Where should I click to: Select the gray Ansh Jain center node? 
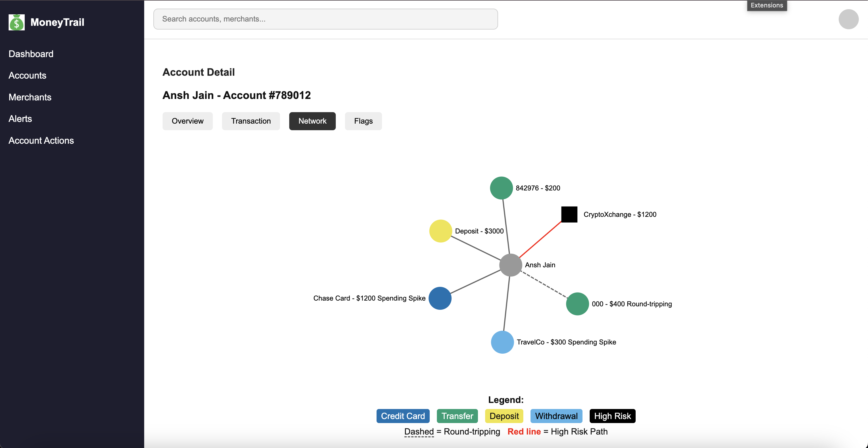[510, 265]
